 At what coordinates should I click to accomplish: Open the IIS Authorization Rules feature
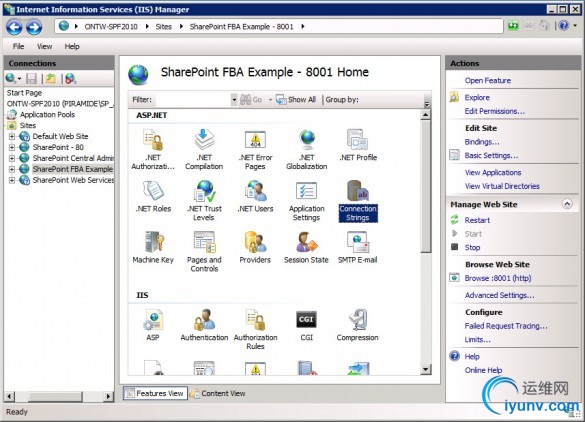click(255, 329)
